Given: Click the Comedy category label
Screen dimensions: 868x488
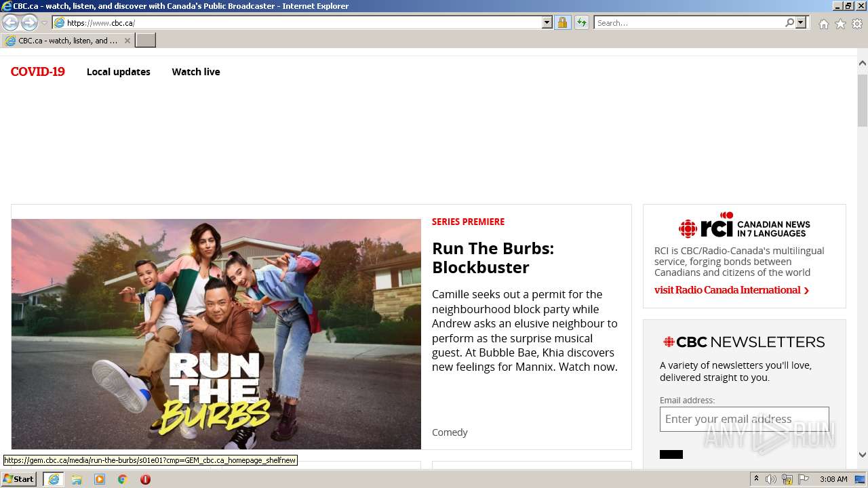Looking at the screenshot, I should coord(450,432).
